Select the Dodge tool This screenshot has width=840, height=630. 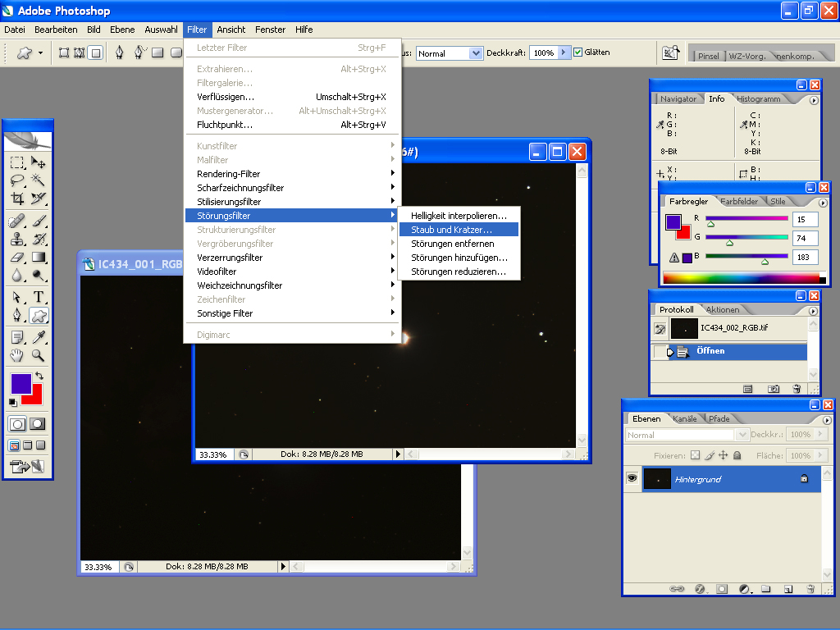tap(38, 276)
